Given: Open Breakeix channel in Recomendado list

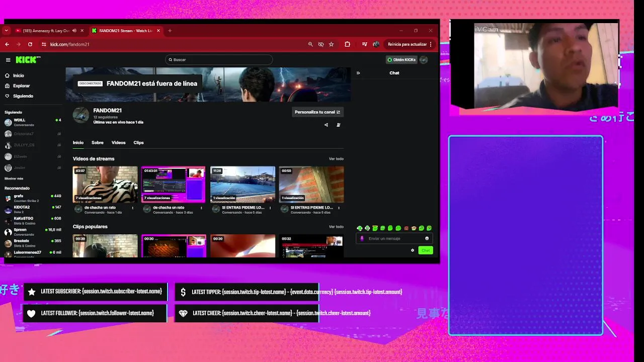Looking at the screenshot, I should (32, 243).
